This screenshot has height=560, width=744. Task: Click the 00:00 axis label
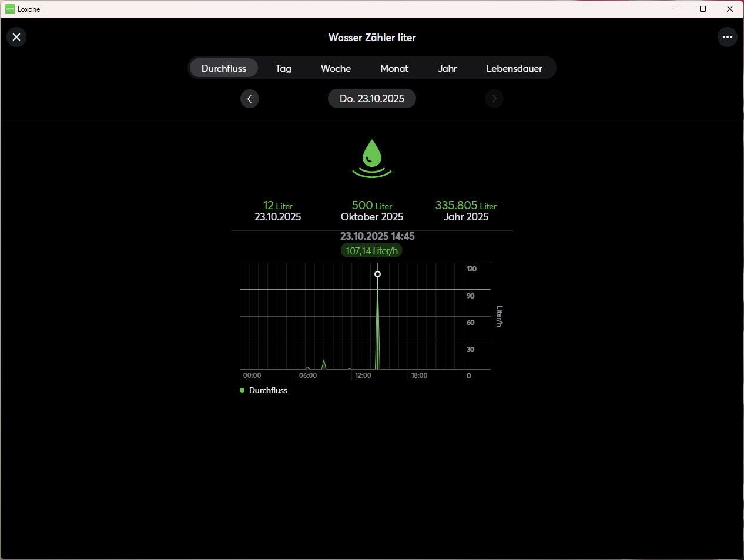252,375
